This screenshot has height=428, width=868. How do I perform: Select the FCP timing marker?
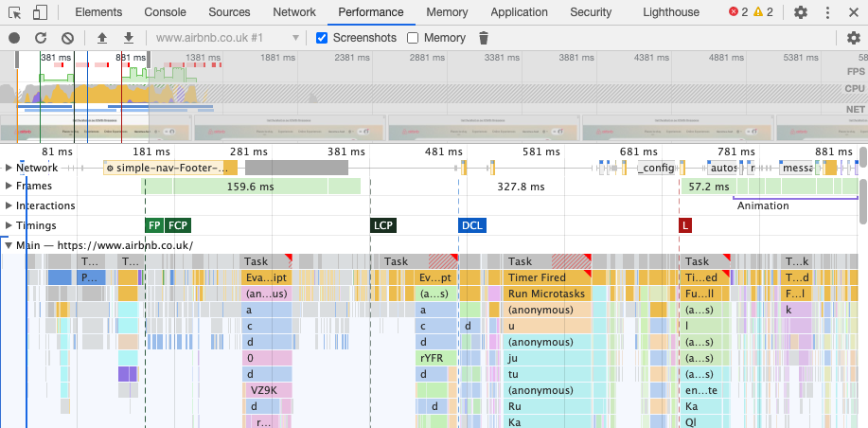[178, 225]
